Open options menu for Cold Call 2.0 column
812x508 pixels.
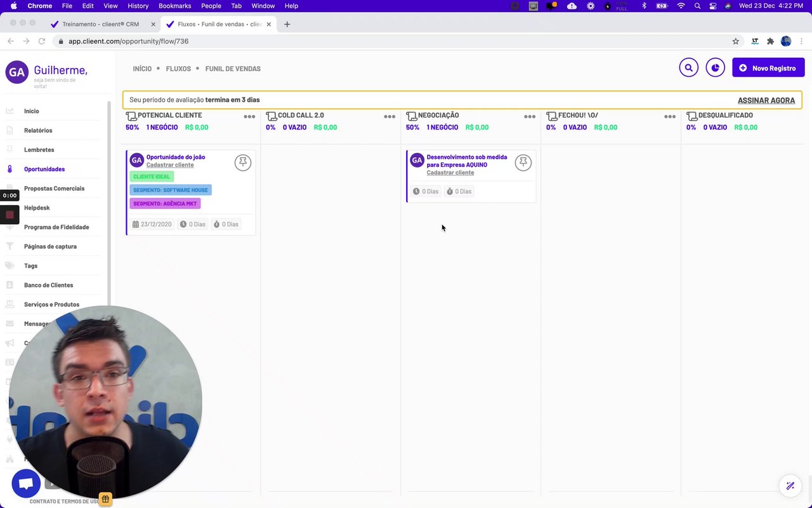click(x=390, y=117)
